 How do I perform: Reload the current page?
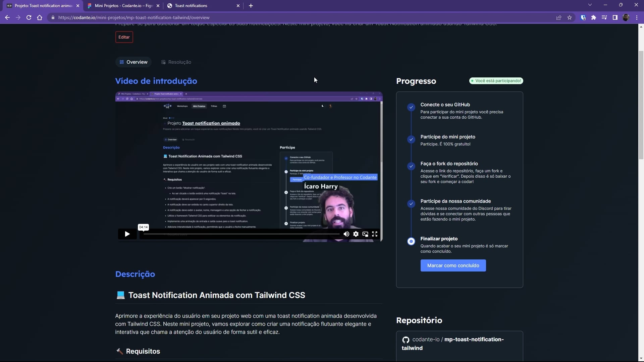coord(29,17)
